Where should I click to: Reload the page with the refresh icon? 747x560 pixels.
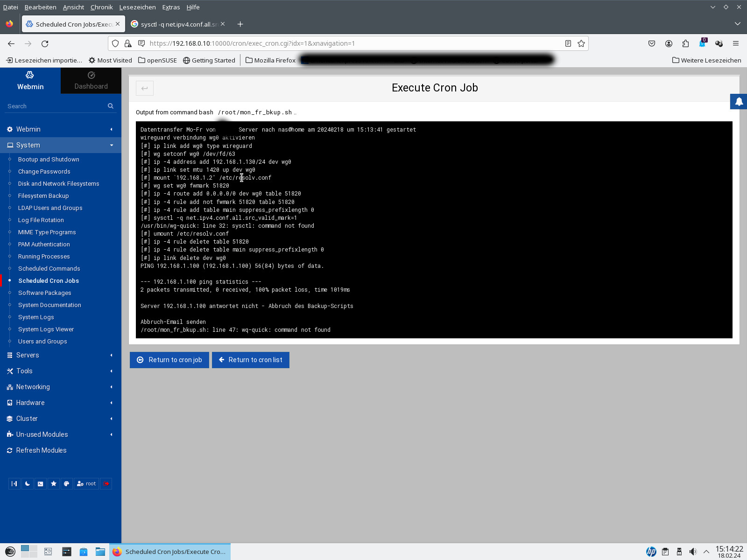pyautogui.click(x=45, y=43)
